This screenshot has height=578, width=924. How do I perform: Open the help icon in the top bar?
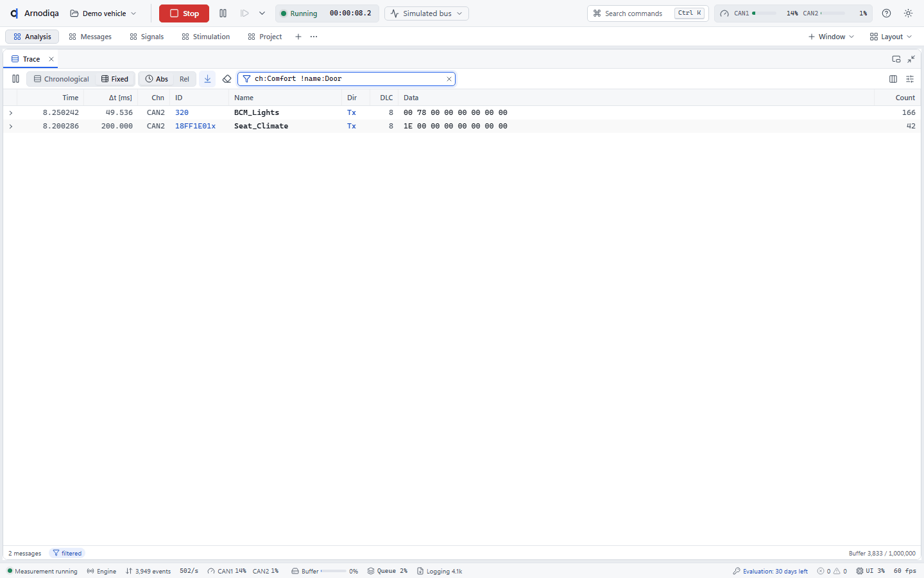(x=886, y=13)
